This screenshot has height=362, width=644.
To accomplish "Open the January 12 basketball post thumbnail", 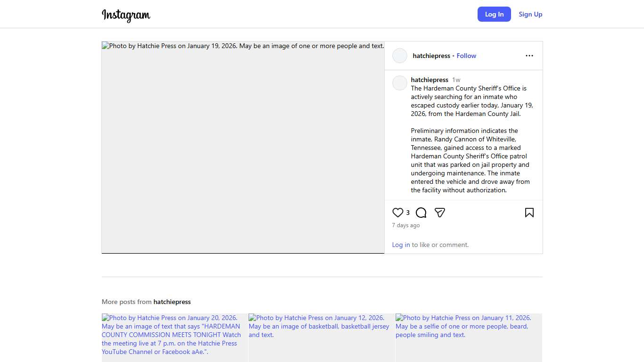I will pyautogui.click(x=322, y=337).
